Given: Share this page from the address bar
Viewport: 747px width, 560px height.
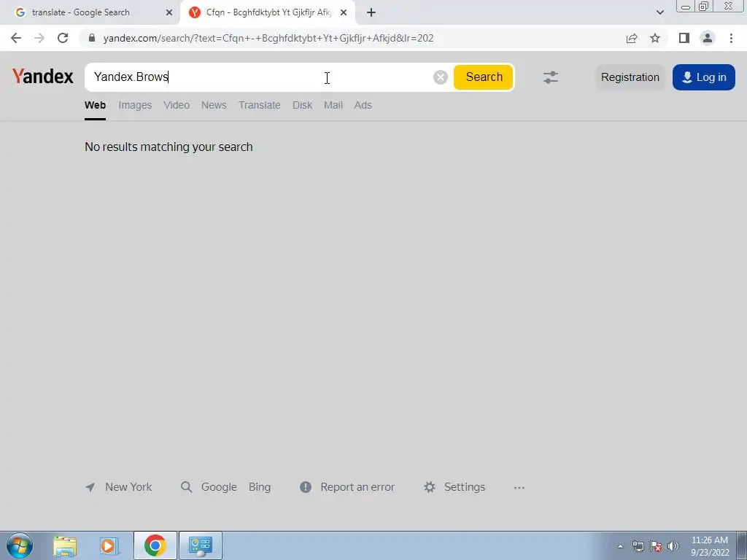Looking at the screenshot, I should pos(632,38).
